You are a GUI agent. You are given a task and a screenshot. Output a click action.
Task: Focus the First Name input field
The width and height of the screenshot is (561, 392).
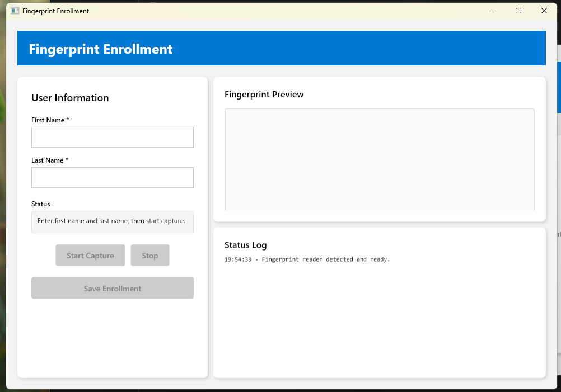113,137
